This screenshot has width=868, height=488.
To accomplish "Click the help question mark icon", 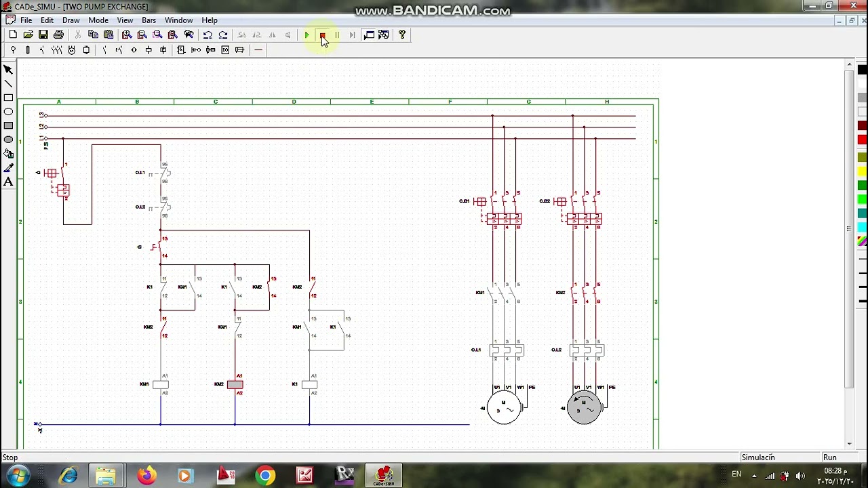I will pos(402,35).
